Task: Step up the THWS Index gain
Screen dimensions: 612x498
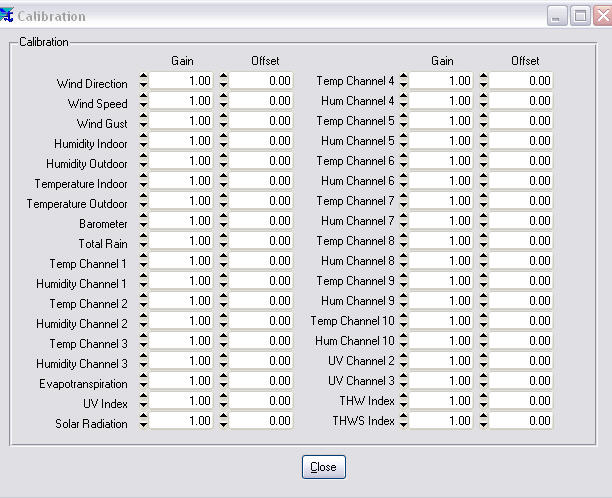Action: (403, 417)
